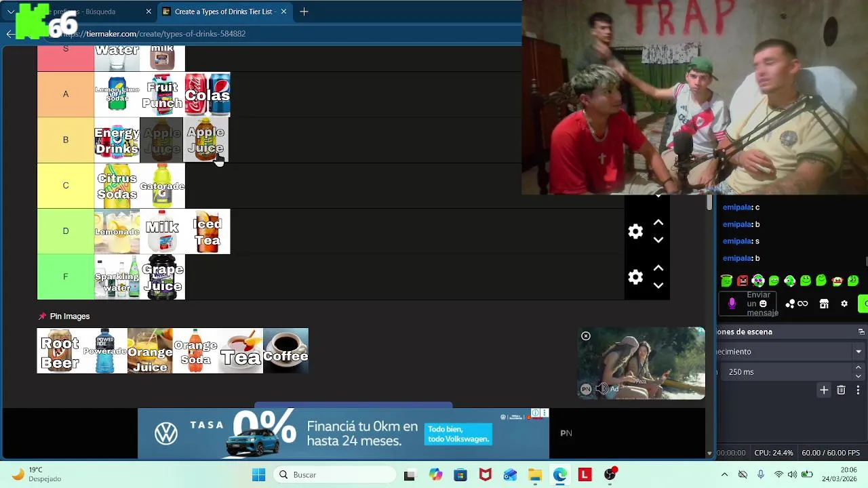Screen dimensions: 868x488
Task: Click the Todo bien, todo Volkswagen ad button
Action: pos(458,434)
